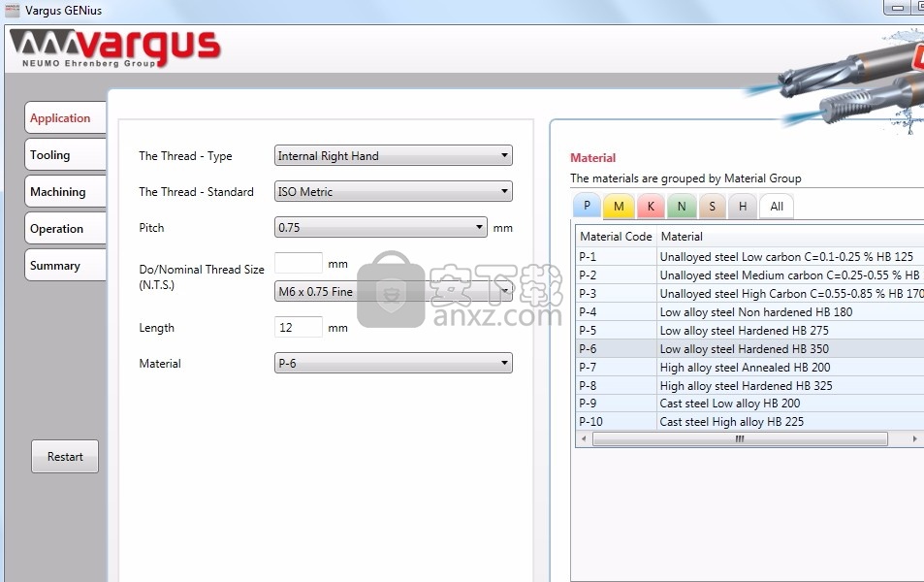924x582 pixels.
Task: Select the Operation tab
Action: coord(65,229)
